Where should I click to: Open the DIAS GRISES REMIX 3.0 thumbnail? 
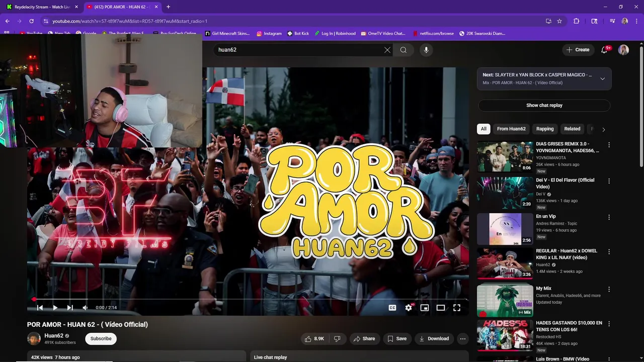(x=505, y=156)
